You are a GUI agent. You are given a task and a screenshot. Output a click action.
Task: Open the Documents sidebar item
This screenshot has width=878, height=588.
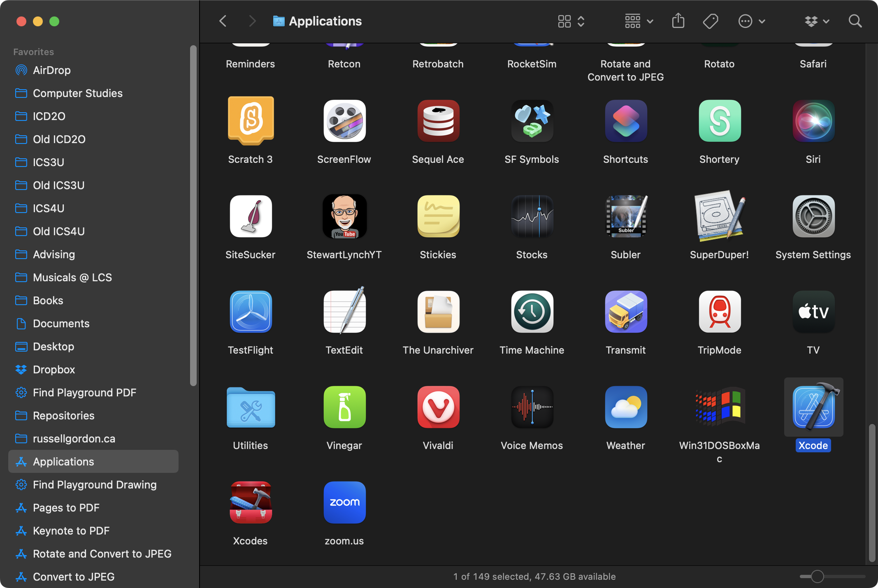pyautogui.click(x=61, y=324)
